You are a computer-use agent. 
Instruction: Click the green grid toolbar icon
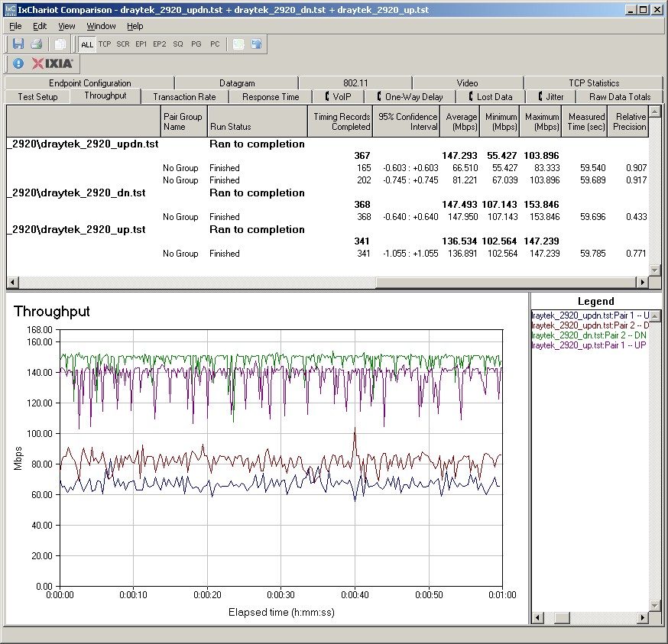click(238, 44)
